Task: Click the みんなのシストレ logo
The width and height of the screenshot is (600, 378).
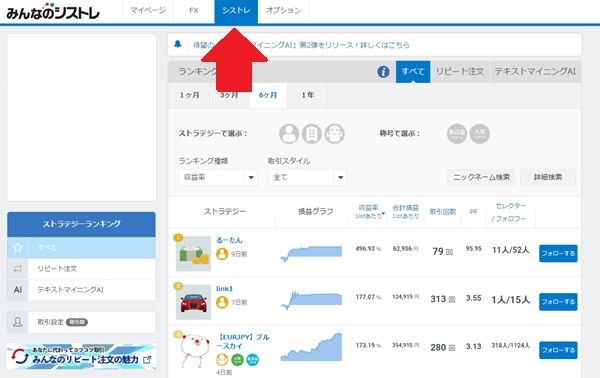Action: pyautogui.click(x=53, y=12)
